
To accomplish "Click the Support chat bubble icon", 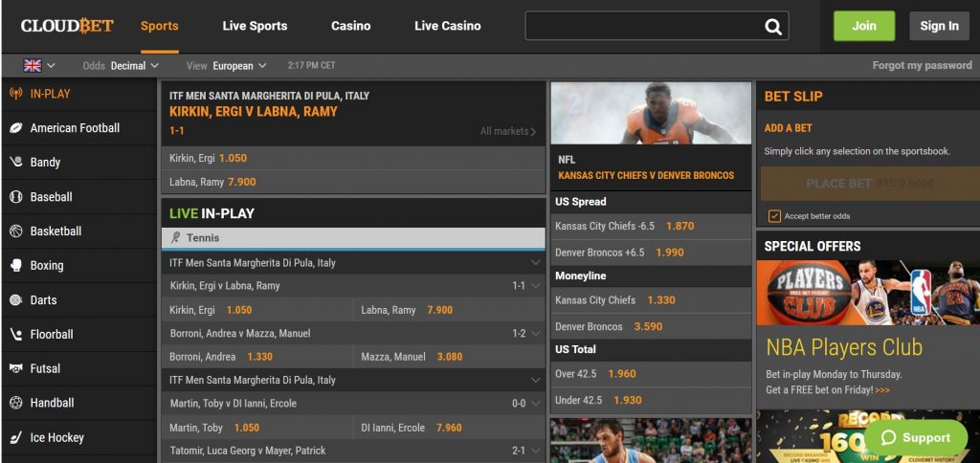I will click(889, 437).
